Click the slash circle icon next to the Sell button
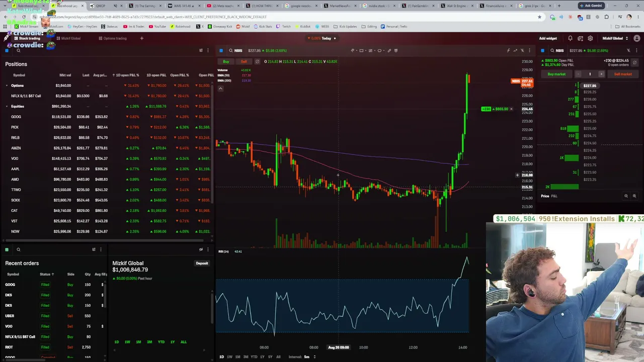The image size is (644, 362). pos(257,61)
